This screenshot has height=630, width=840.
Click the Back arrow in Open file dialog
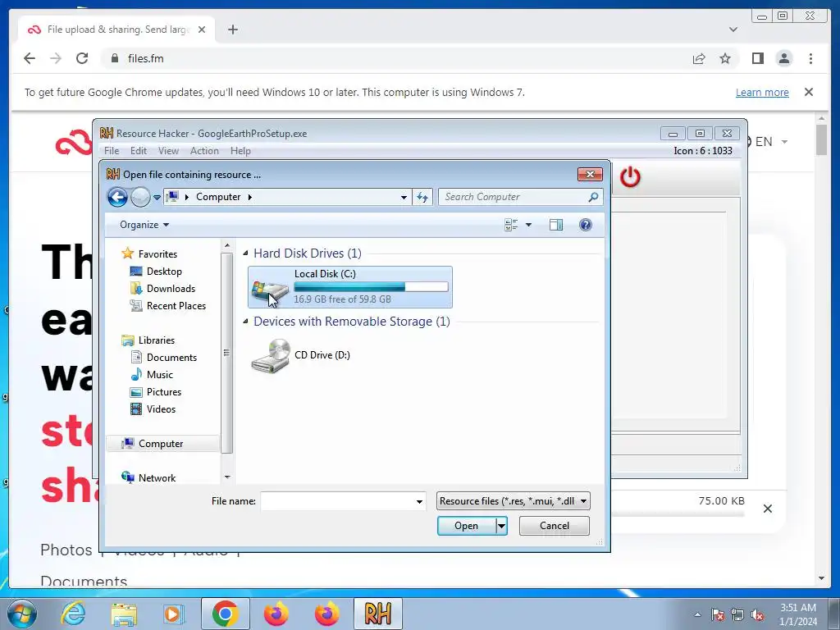click(117, 197)
